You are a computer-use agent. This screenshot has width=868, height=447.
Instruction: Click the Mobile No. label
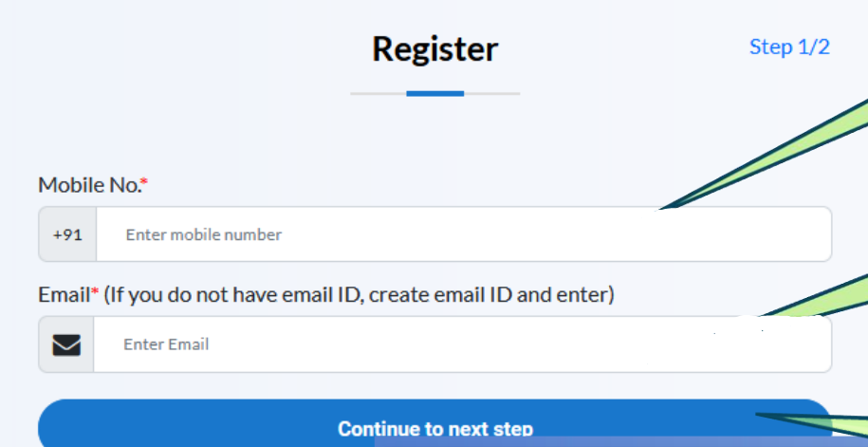[88, 184]
